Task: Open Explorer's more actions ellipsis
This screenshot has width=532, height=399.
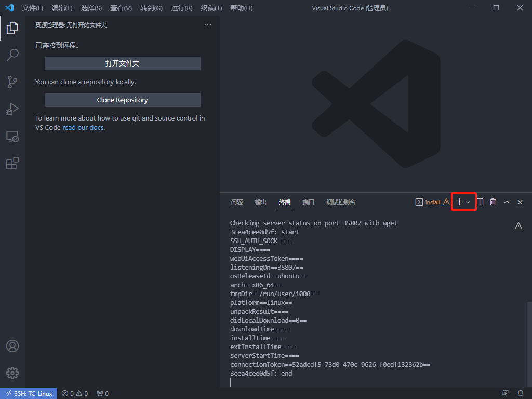Action: point(208,25)
